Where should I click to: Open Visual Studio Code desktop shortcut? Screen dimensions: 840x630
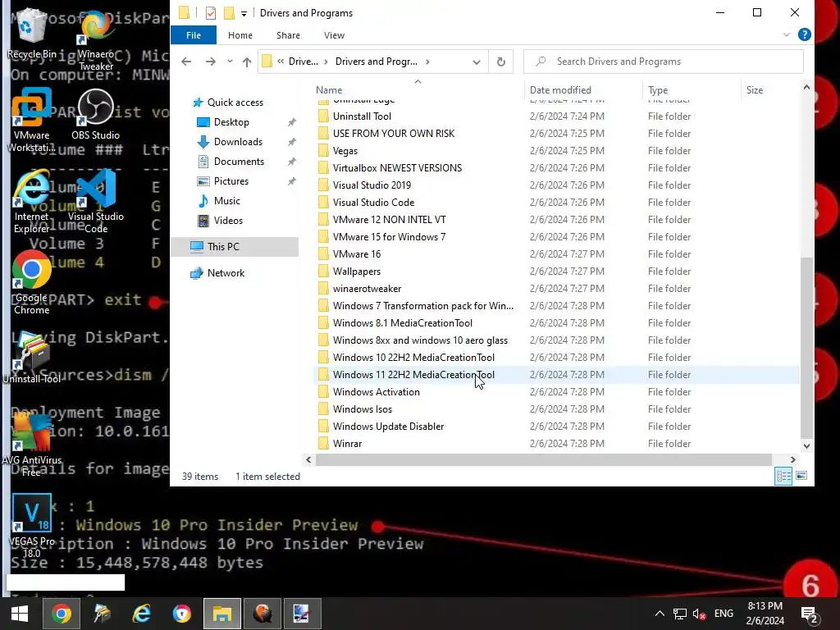point(95,202)
